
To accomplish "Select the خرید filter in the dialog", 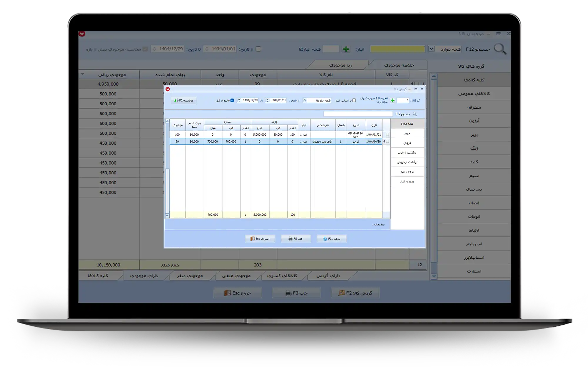I will point(407,133).
